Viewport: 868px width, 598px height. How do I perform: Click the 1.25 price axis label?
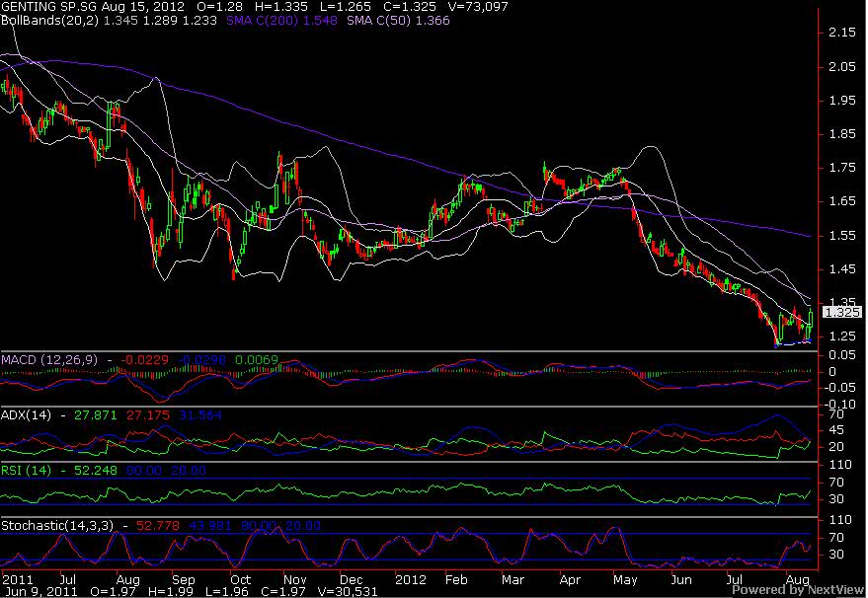point(842,336)
